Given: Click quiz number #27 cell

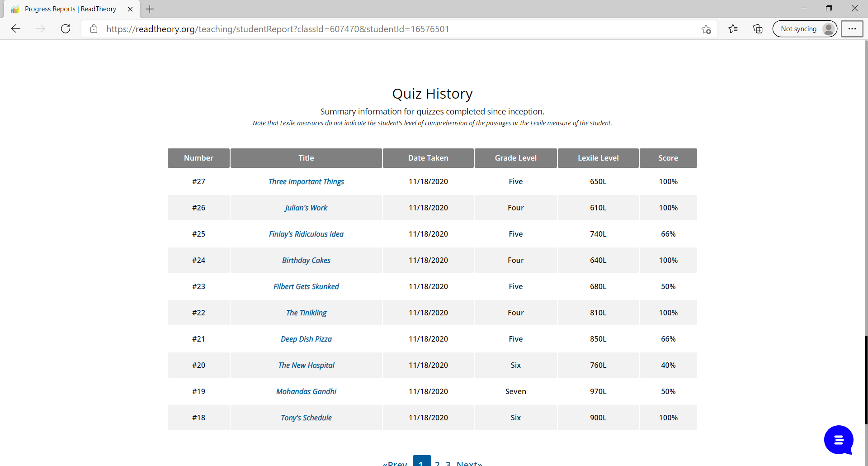Looking at the screenshot, I should point(198,181).
